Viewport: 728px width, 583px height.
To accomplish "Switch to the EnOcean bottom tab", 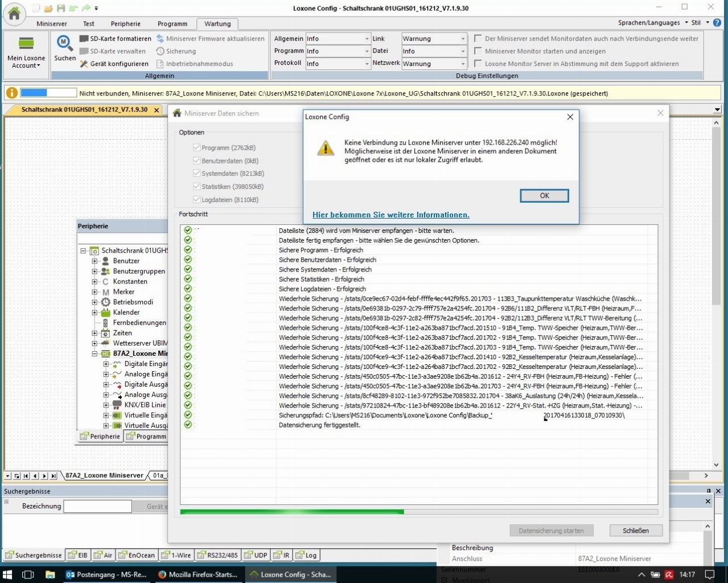I will (137, 555).
